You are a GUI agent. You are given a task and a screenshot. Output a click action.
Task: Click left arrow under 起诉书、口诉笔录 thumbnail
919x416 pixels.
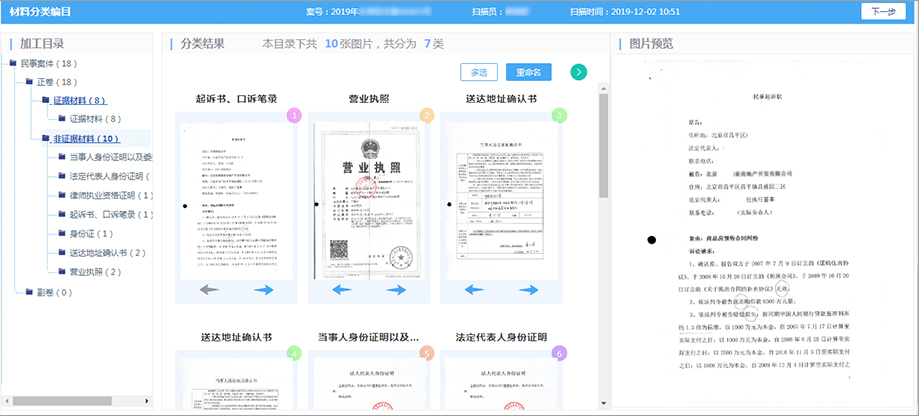pyautogui.click(x=208, y=290)
